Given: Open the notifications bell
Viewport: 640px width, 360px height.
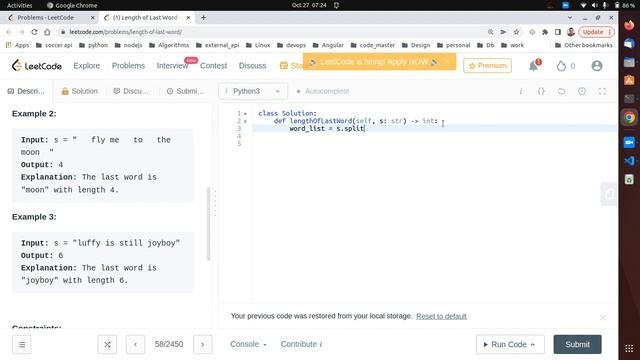Looking at the screenshot, I should [533, 66].
